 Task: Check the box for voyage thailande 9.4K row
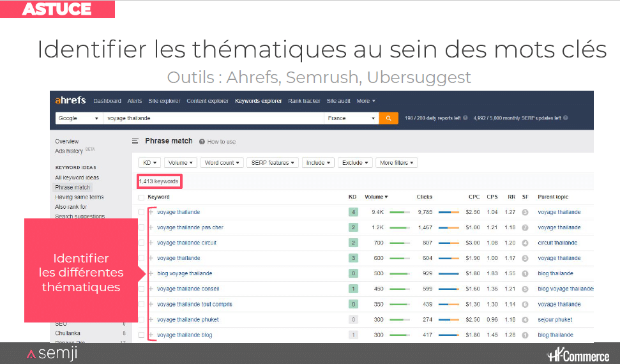click(141, 212)
